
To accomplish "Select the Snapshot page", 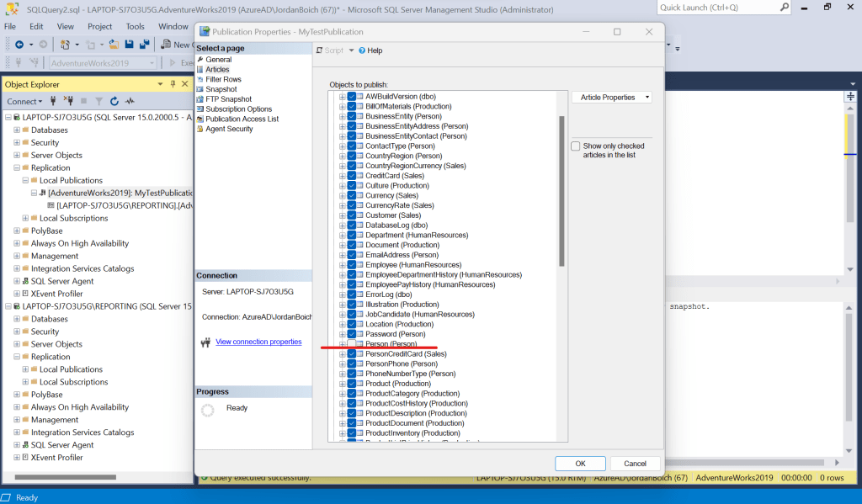I will (221, 89).
